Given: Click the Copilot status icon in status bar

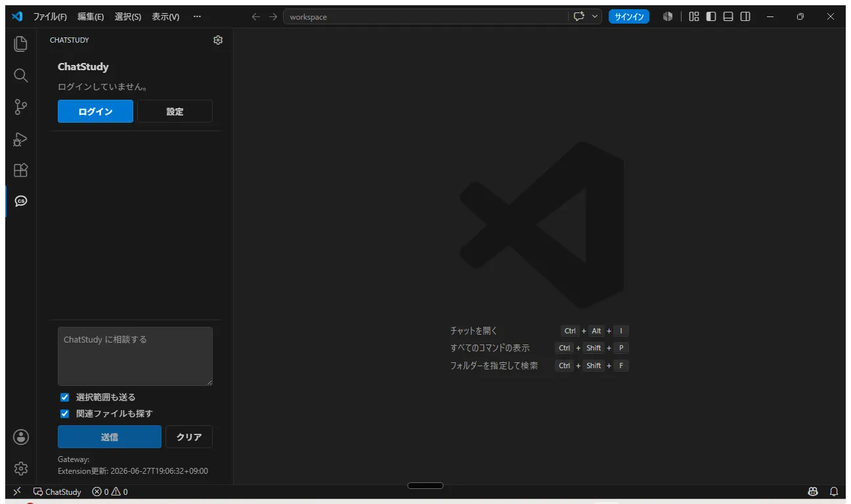Looking at the screenshot, I should point(813,492).
